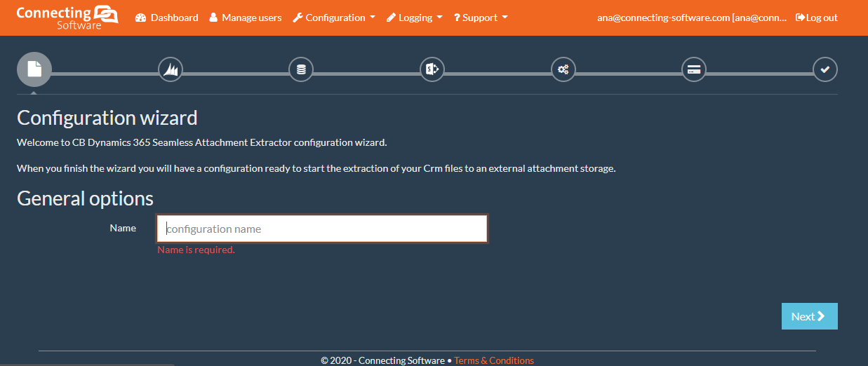Click the Name field label
Viewport: 868px width, 366px height.
coord(123,228)
